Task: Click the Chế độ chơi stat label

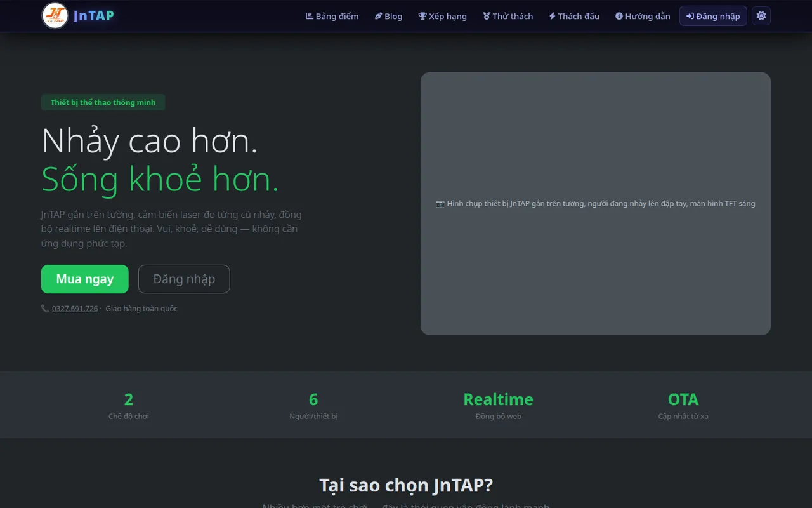Action: pos(129,417)
